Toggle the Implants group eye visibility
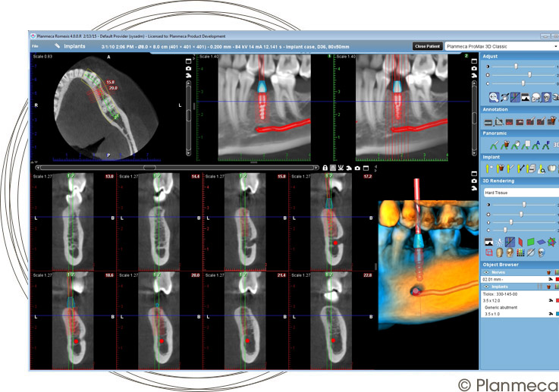The image size is (559, 392). [x=486, y=287]
